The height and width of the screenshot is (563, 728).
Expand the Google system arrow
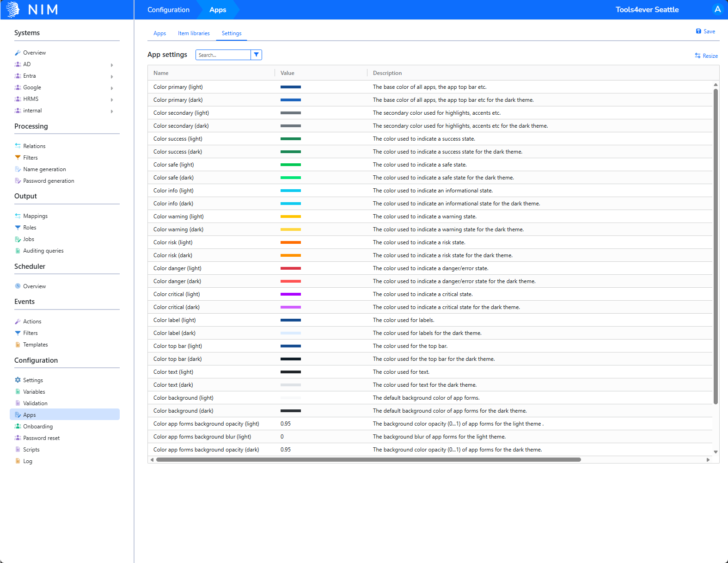(112, 88)
